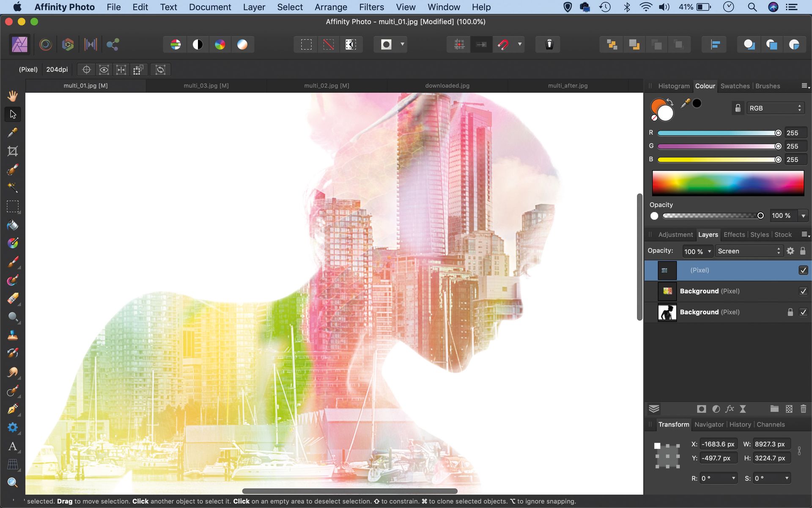
Task: Open the Filters menu
Action: coord(371,7)
